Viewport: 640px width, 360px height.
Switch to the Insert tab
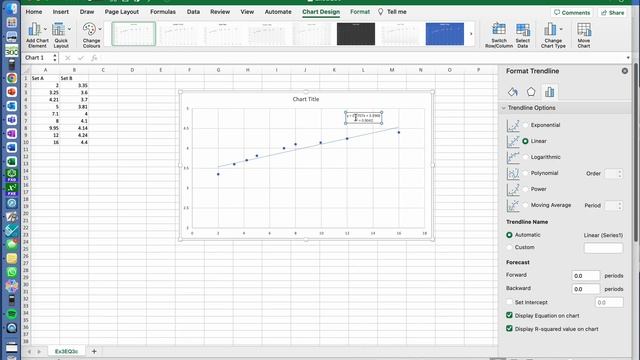pyautogui.click(x=60, y=12)
